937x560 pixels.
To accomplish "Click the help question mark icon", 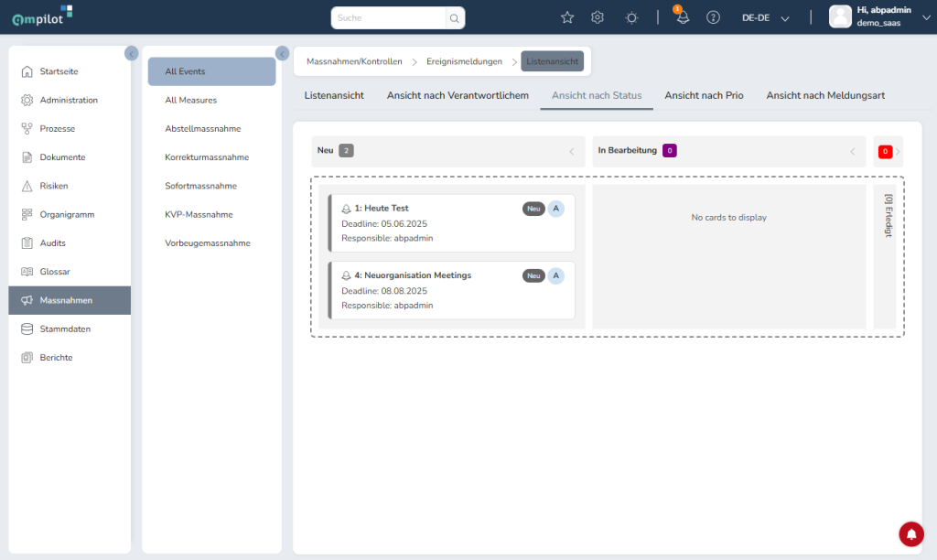I will click(714, 17).
